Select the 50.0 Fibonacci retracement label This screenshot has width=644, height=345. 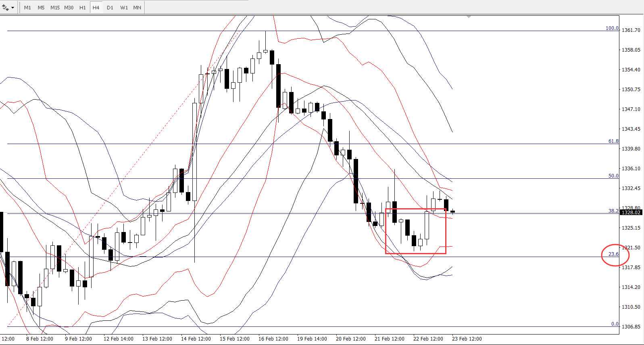pos(613,176)
